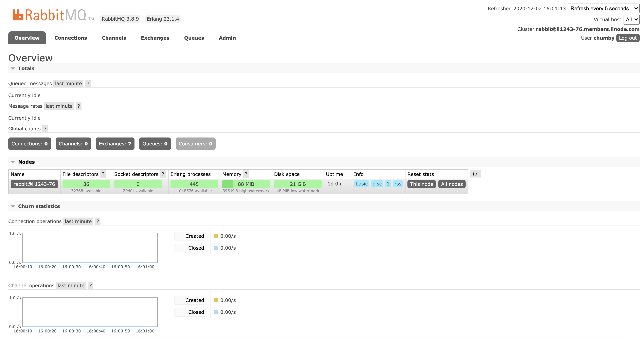
Task: Open help for Global counts
Action: click(x=45, y=129)
